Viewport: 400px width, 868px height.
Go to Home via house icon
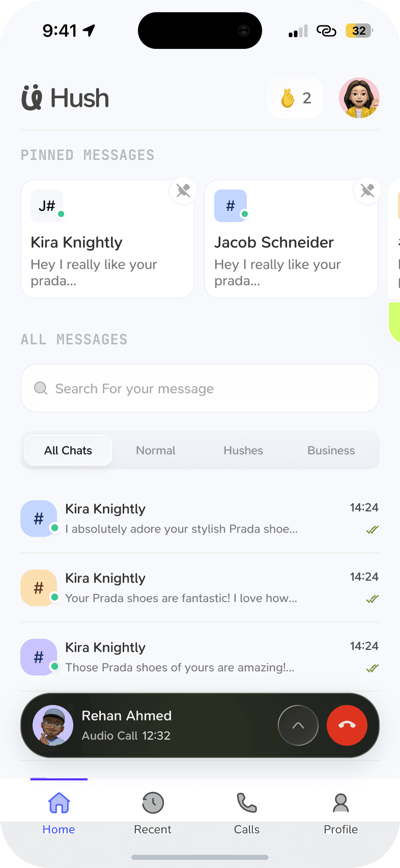[x=59, y=803]
